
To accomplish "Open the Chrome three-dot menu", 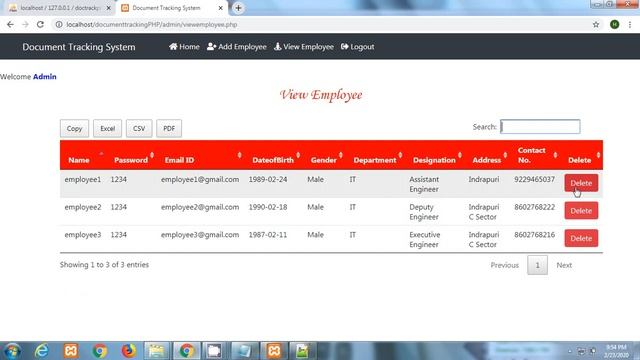I will point(630,24).
